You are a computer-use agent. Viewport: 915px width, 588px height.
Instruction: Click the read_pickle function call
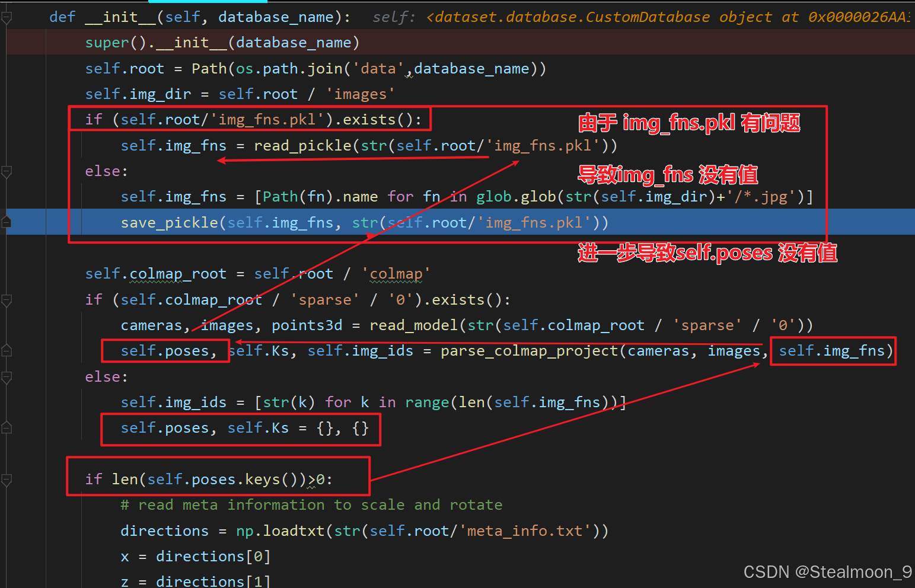point(302,146)
